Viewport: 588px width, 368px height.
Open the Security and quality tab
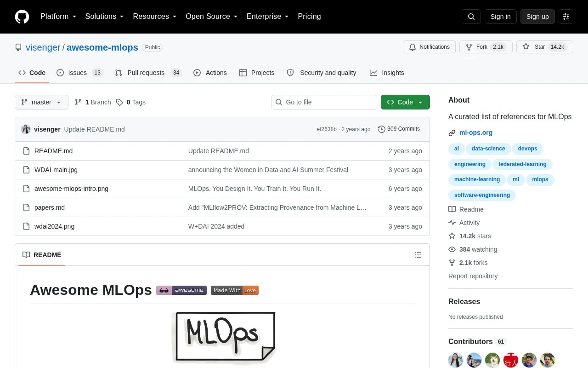[x=322, y=73]
